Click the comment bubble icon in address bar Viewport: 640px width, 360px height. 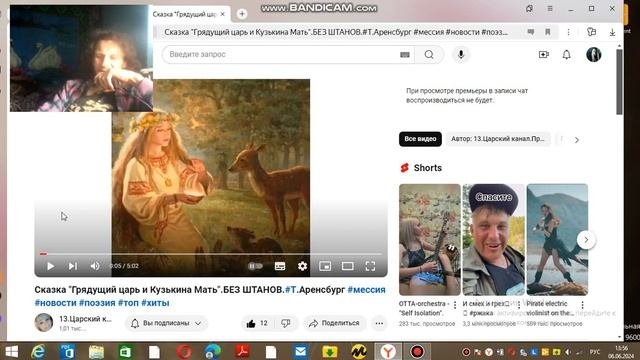click(x=531, y=32)
